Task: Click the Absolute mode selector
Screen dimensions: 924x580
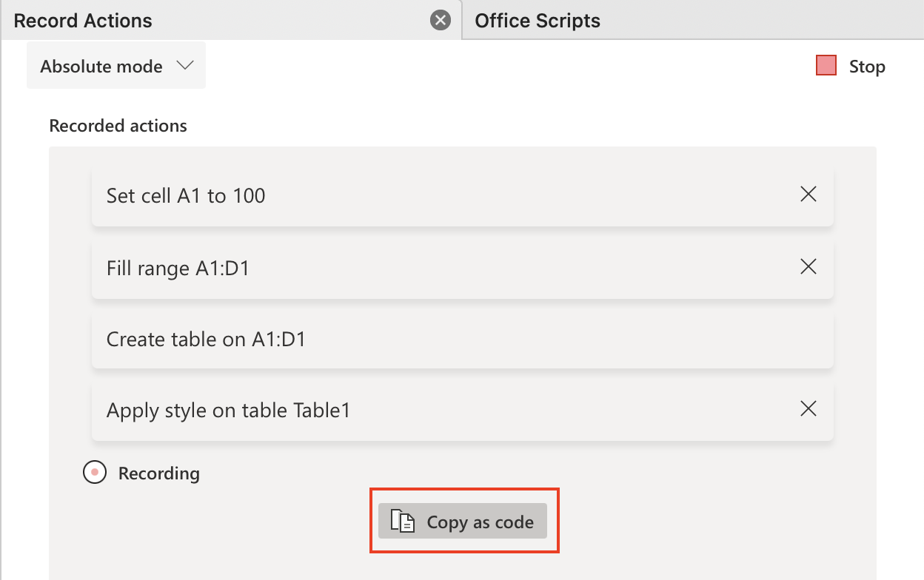Action: [x=115, y=65]
